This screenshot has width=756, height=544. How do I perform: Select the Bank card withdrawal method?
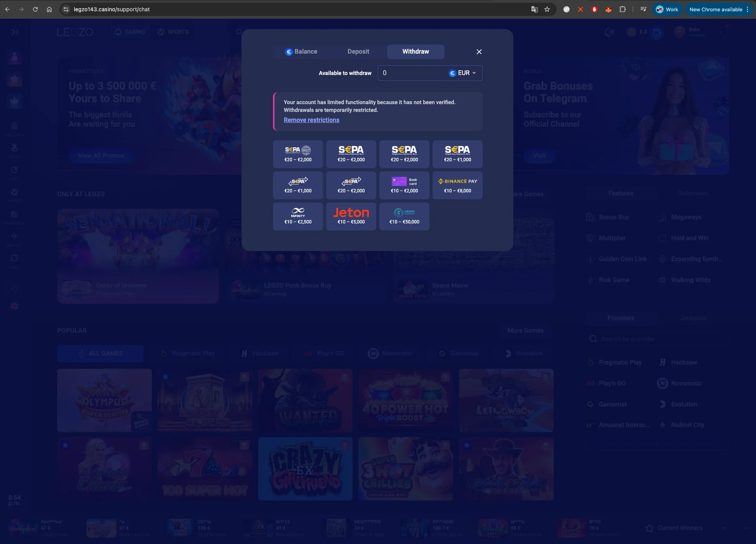pyautogui.click(x=404, y=185)
